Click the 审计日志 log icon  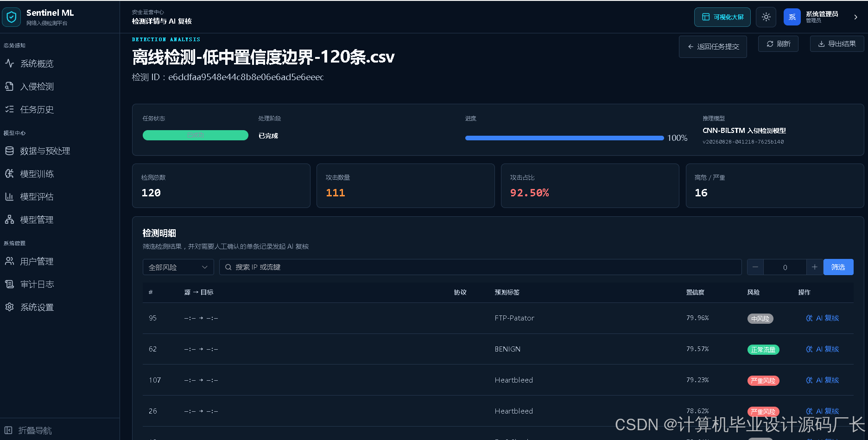[9, 284]
